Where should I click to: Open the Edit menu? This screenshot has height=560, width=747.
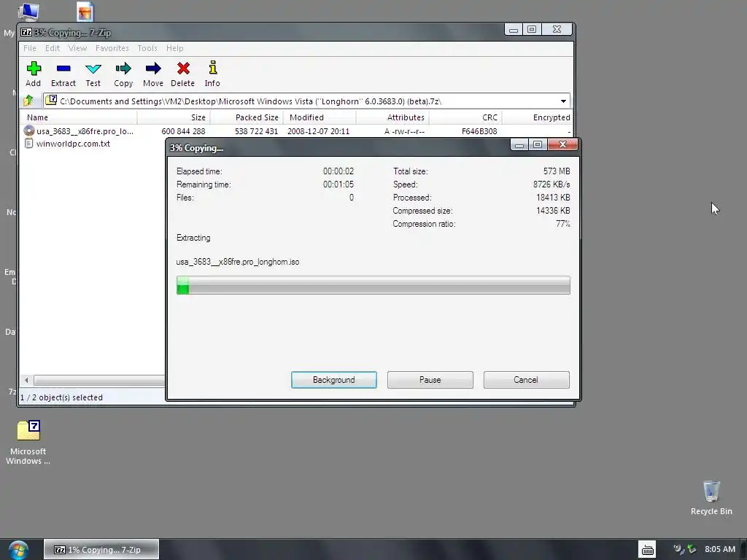pos(53,48)
